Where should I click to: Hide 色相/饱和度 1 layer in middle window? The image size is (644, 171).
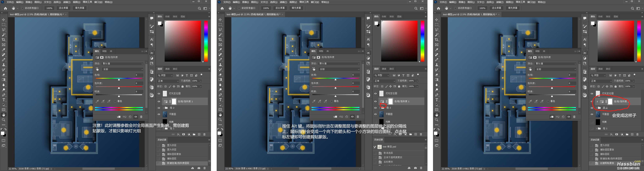(x=375, y=102)
